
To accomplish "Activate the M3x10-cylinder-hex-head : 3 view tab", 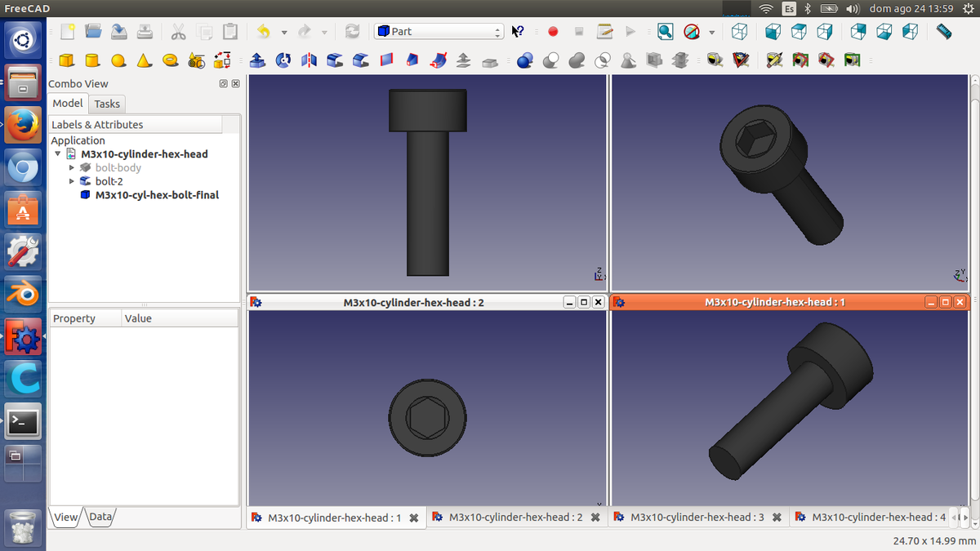I will coord(697,518).
